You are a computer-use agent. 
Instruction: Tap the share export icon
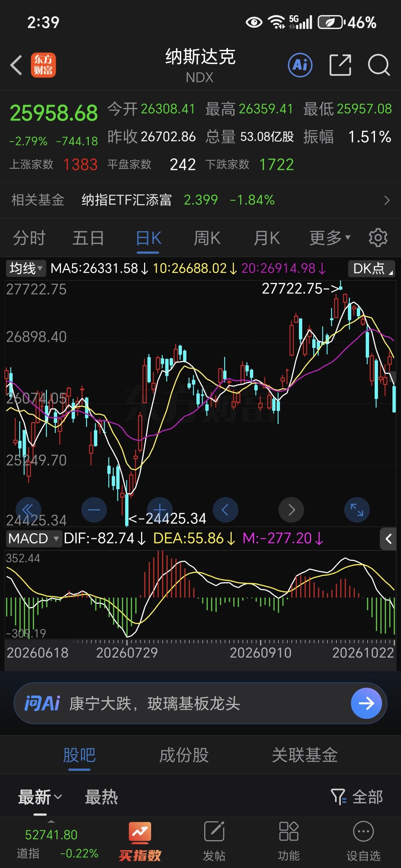[340, 65]
